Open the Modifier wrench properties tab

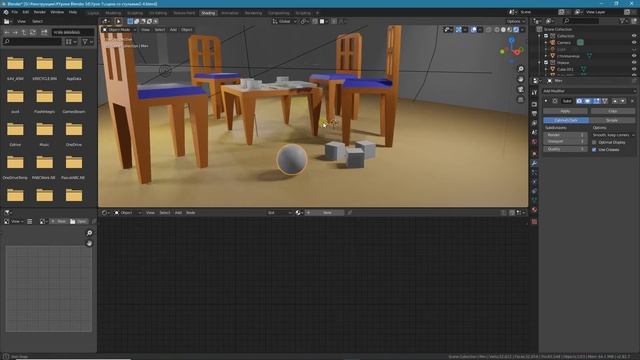point(534,163)
